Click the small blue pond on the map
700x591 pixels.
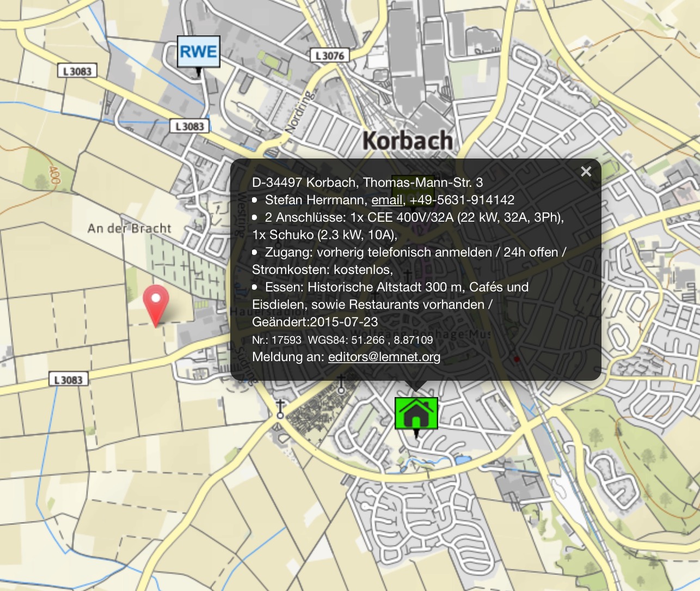click(462, 460)
